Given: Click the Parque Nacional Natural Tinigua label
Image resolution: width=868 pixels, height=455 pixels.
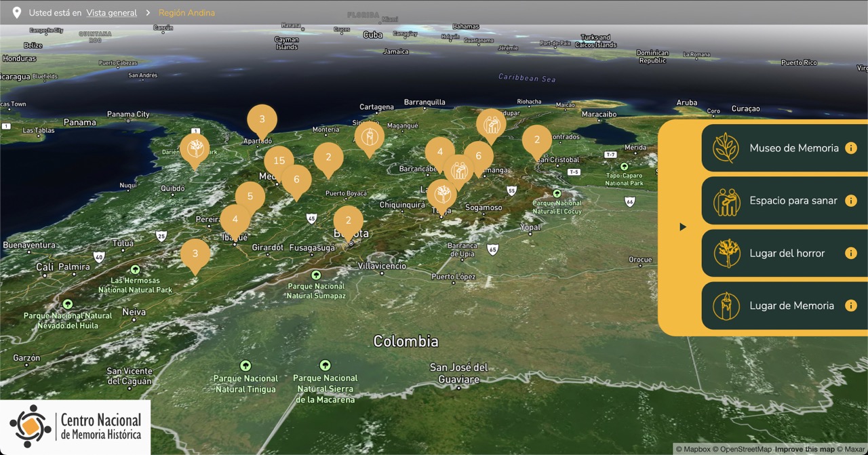Looking at the screenshot, I should 245,384.
